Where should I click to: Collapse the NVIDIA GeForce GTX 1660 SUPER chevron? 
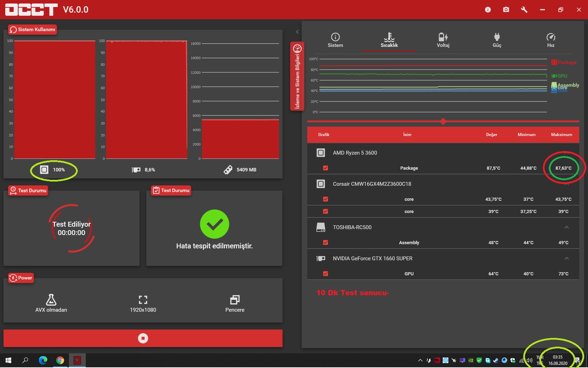tap(567, 259)
